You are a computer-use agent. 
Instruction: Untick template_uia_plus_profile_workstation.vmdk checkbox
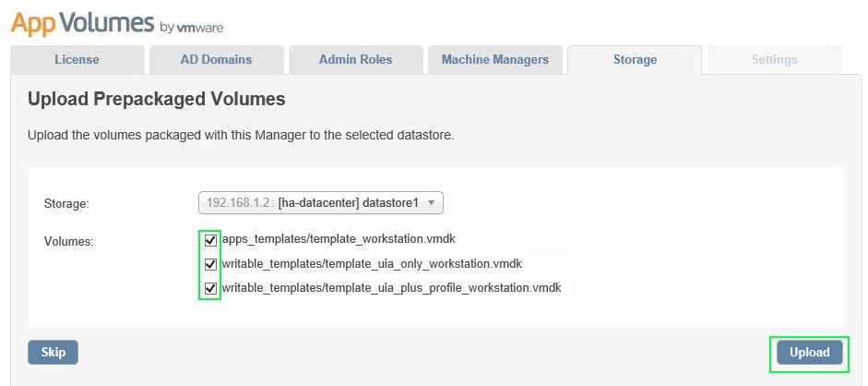point(211,288)
